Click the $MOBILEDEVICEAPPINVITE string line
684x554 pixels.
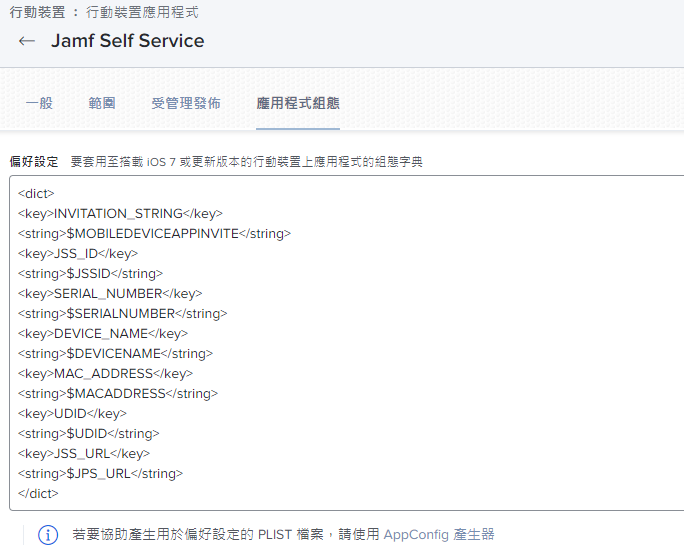(154, 233)
